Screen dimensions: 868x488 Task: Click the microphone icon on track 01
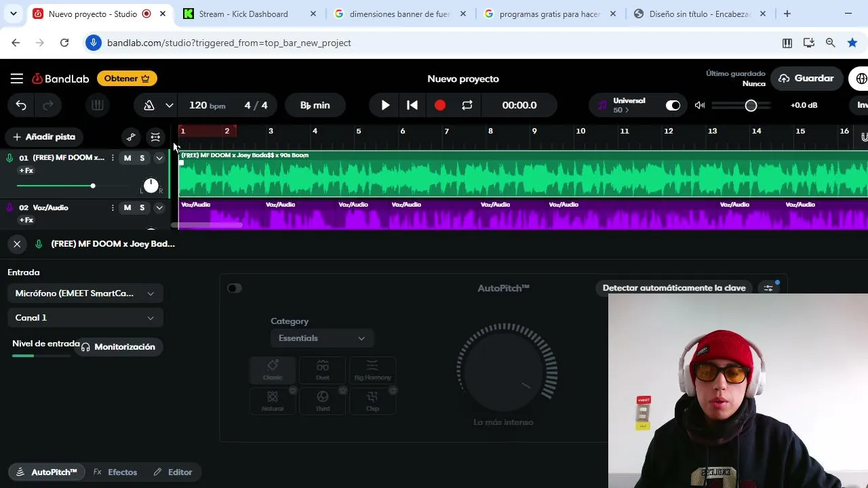9,158
